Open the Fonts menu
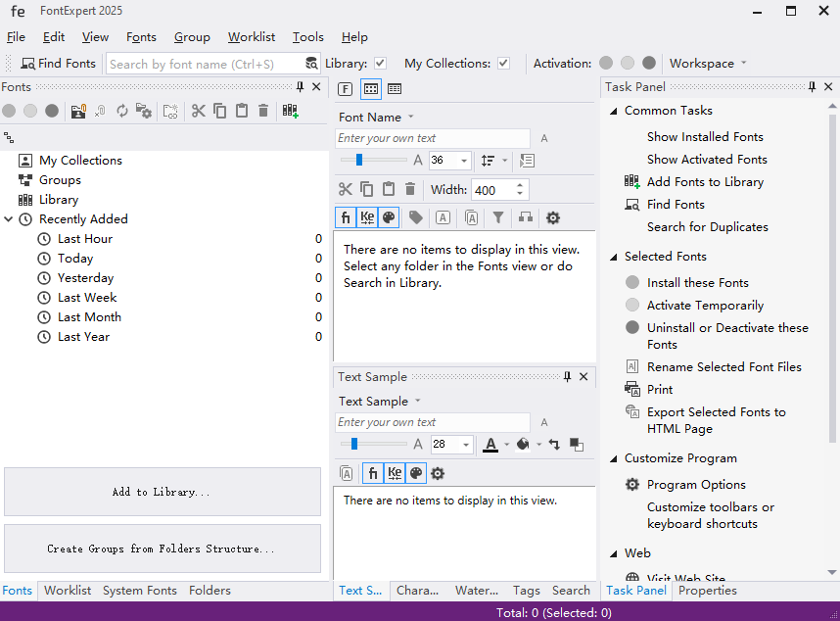This screenshot has height=621, width=840. coord(141,37)
